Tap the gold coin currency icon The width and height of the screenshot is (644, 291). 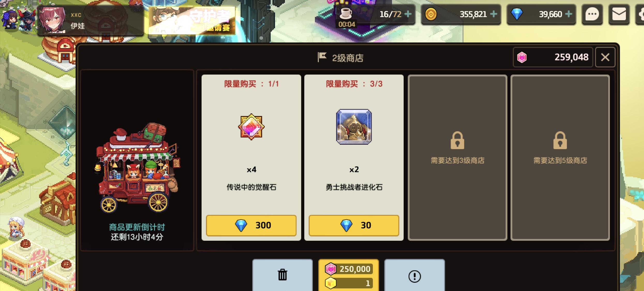click(x=431, y=14)
